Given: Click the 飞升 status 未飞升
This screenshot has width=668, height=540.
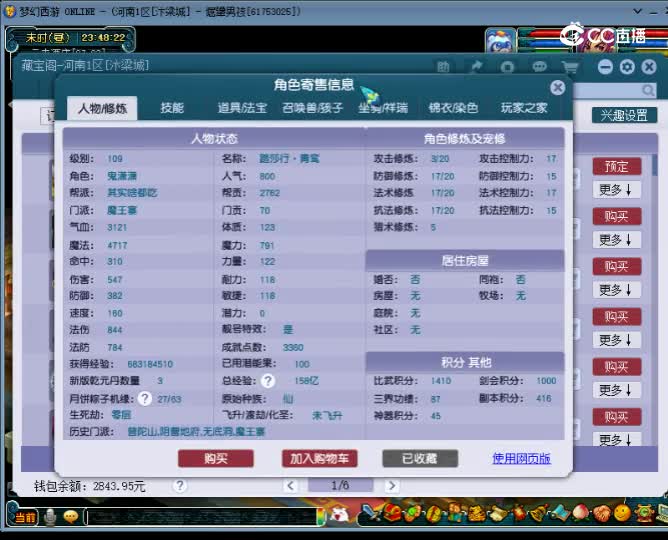Looking at the screenshot, I should (x=327, y=416).
